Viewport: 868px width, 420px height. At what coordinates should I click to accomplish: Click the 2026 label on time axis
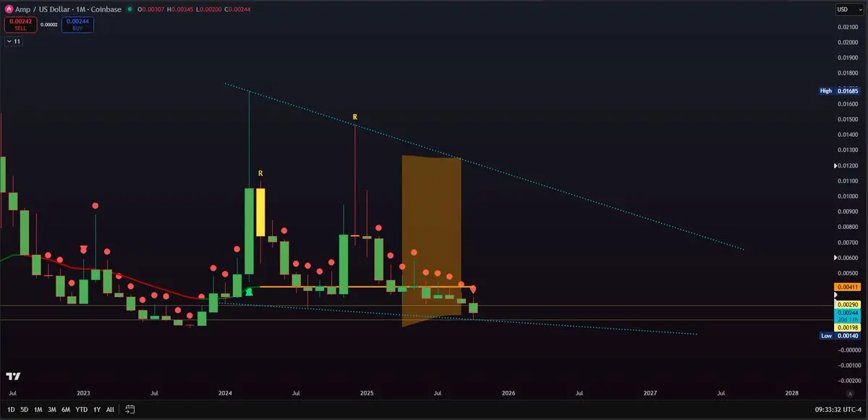coord(509,392)
